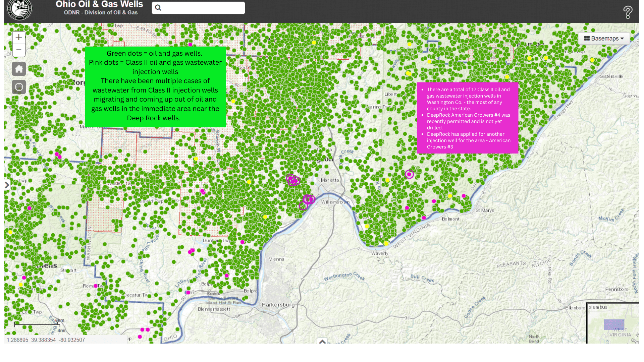The image size is (644, 362).
Task: Click the find my location button
Action: click(19, 87)
